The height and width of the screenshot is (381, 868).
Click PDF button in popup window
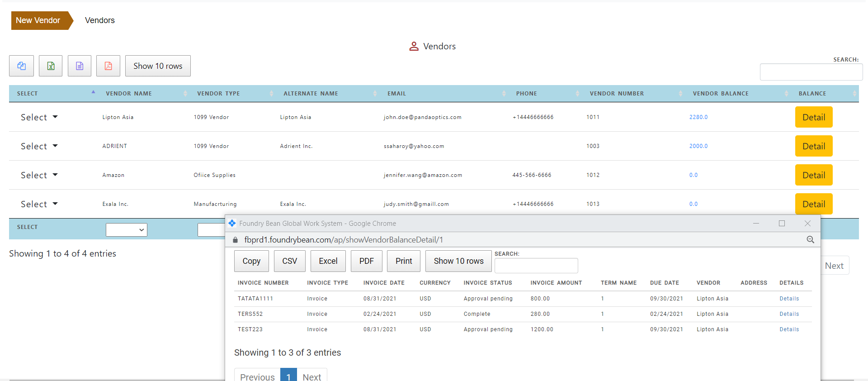coord(367,261)
